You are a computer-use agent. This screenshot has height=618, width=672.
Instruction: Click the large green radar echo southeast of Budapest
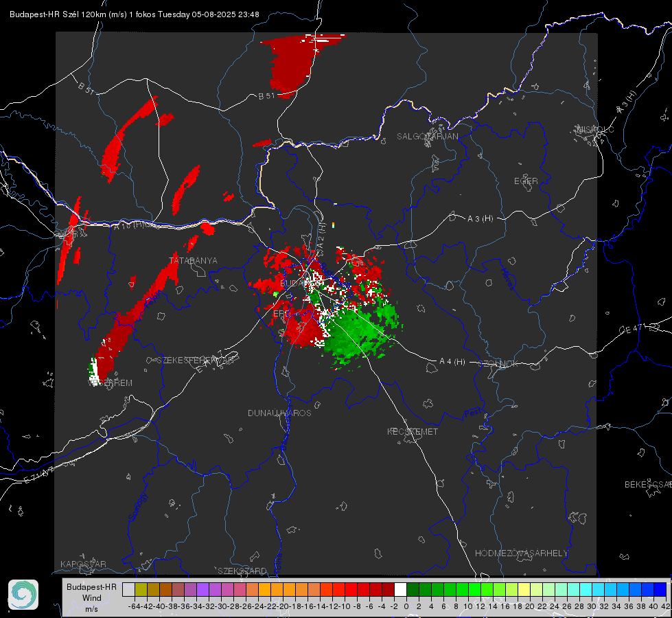359,331
